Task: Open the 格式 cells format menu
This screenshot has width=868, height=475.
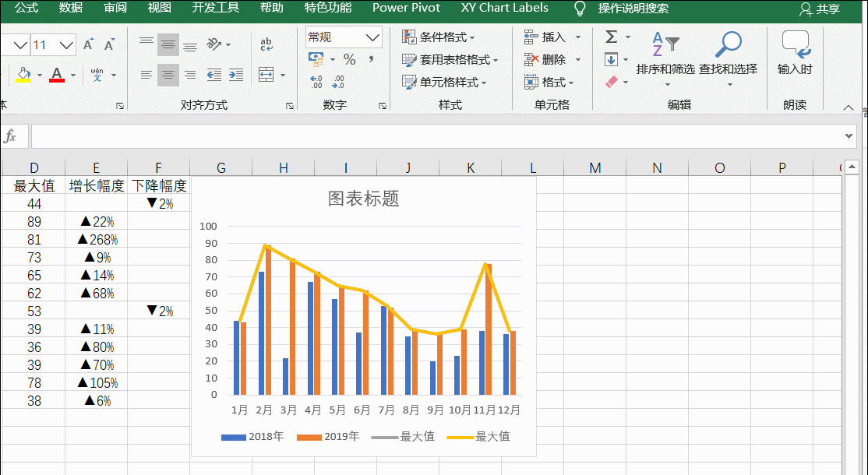Action: 549,83
